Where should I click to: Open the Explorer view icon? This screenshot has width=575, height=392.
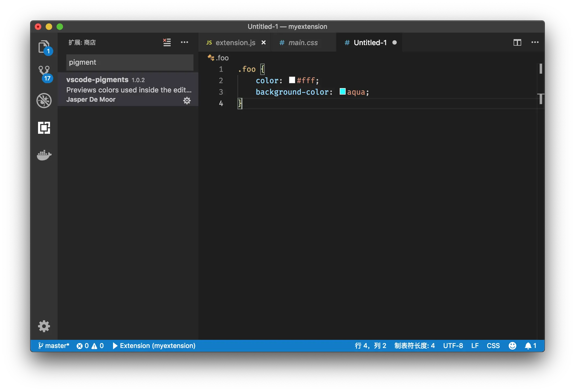pos(44,47)
